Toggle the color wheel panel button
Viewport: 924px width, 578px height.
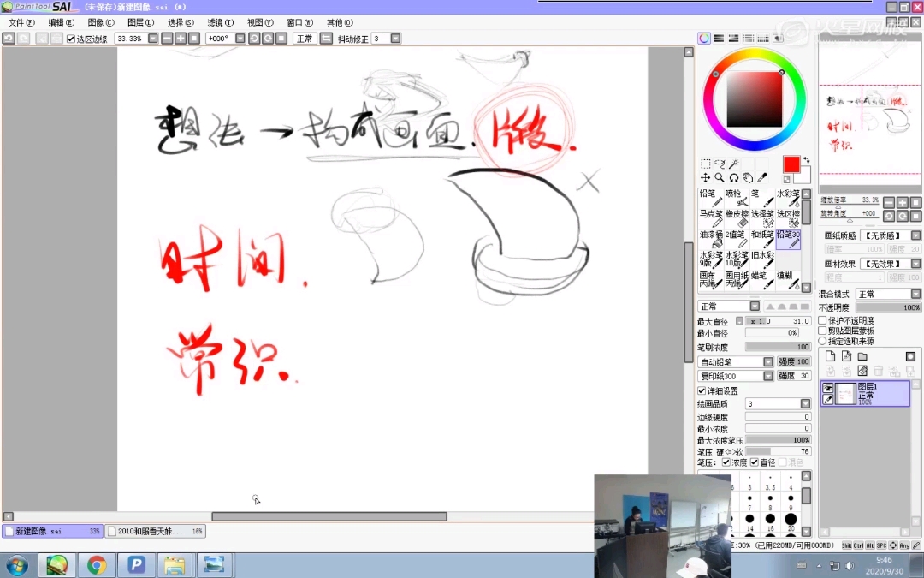click(x=704, y=39)
